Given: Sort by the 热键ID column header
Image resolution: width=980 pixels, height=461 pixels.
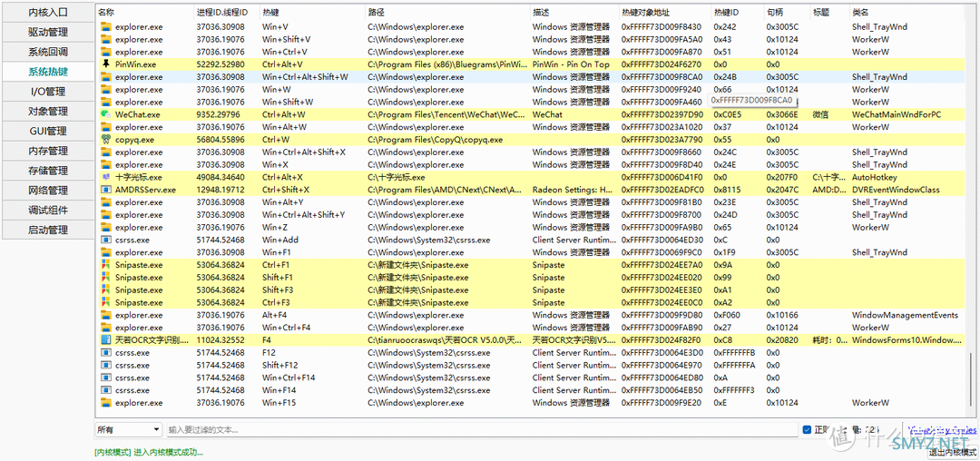Looking at the screenshot, I should point(738,12).
